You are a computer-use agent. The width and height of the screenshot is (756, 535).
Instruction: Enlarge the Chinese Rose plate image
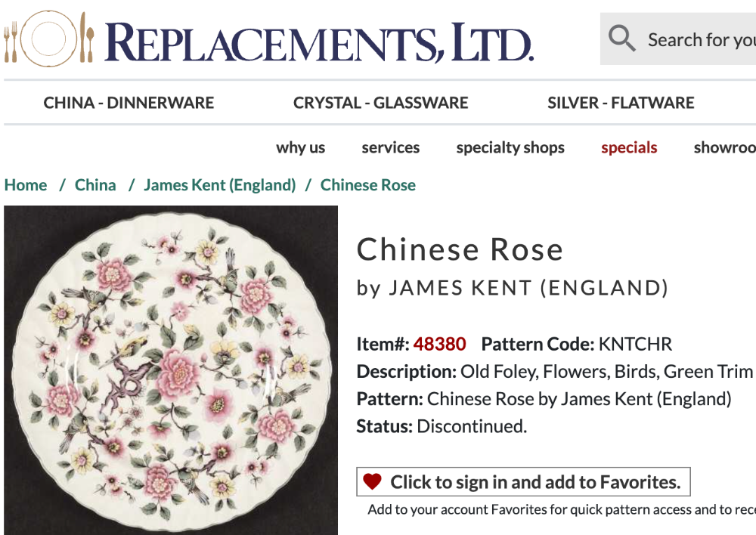click(x=171, y=370)
